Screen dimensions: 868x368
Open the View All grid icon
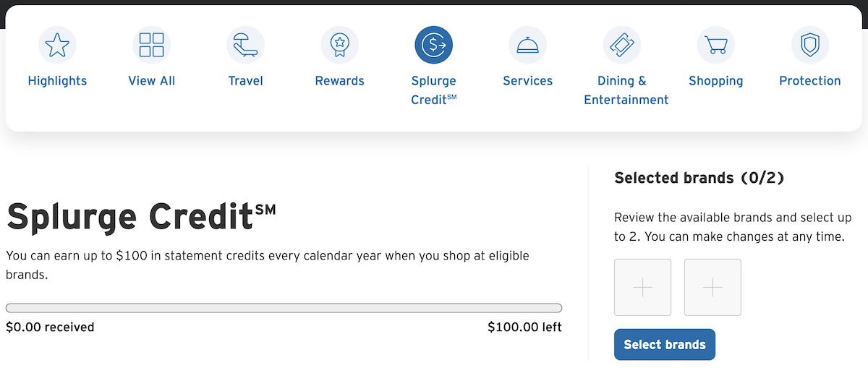[152, 45]
